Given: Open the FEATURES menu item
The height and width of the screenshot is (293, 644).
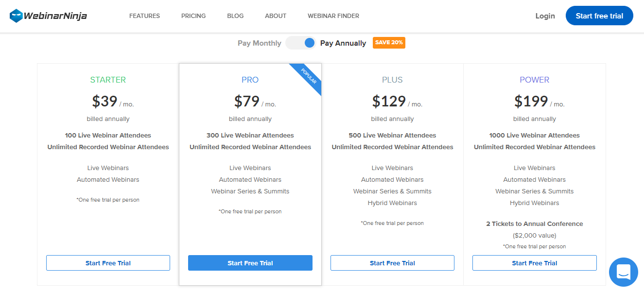Looking at the screenshot, I should [x=144, y=16].
